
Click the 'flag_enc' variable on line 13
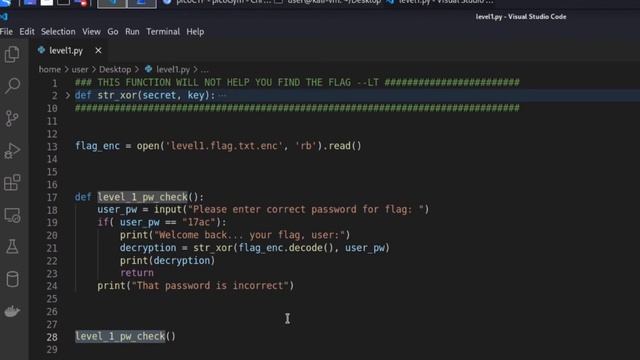(97, 146)
